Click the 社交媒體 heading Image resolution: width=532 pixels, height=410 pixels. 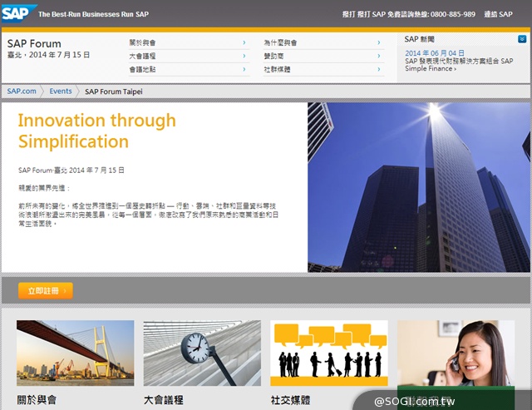pos(290,400)
